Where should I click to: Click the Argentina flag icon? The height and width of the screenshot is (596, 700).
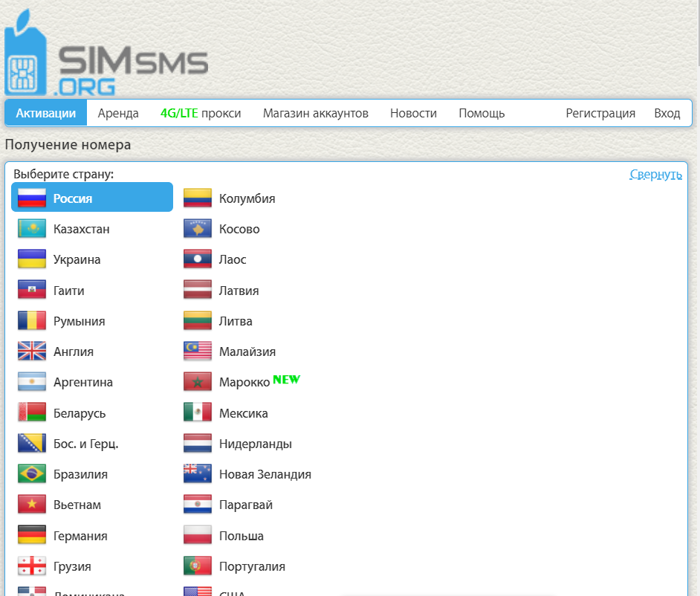tap(32, 382)
